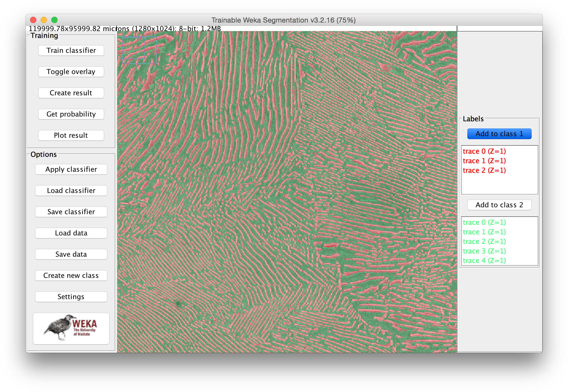The height and width of the screenshot is (392, 568).
Task: Click the Create new class button
Action: coord(71,275)
